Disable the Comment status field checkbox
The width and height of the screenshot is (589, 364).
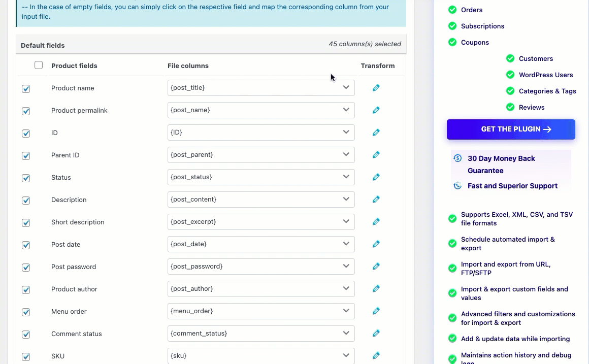click(x=26, y=334)
